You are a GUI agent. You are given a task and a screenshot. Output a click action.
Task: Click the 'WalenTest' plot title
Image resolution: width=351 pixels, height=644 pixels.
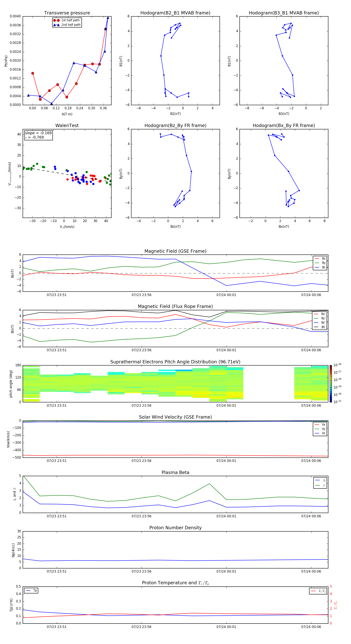(67, 125)
